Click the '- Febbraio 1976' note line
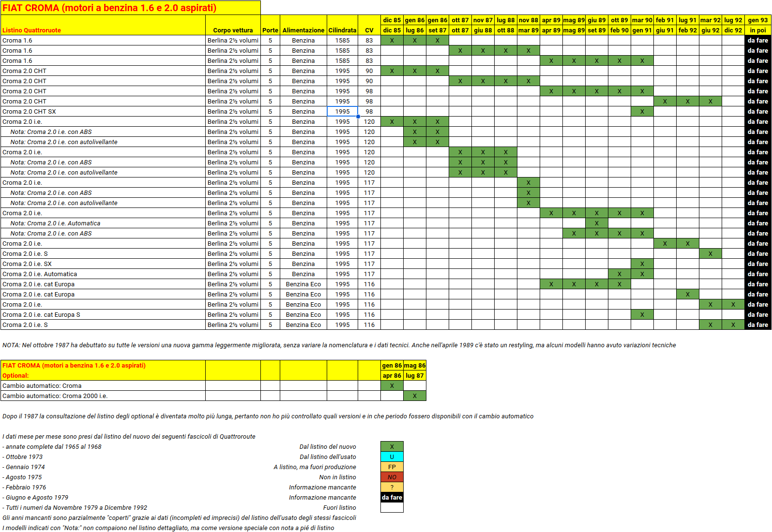 click(x=24, y=487)
